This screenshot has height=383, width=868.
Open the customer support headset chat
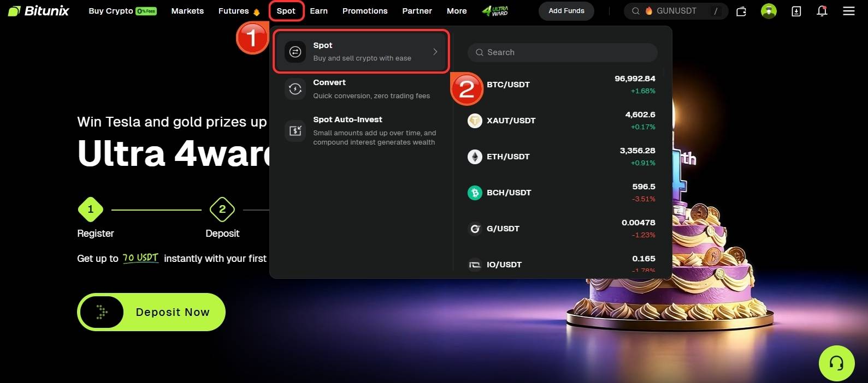tap(836, 363)
